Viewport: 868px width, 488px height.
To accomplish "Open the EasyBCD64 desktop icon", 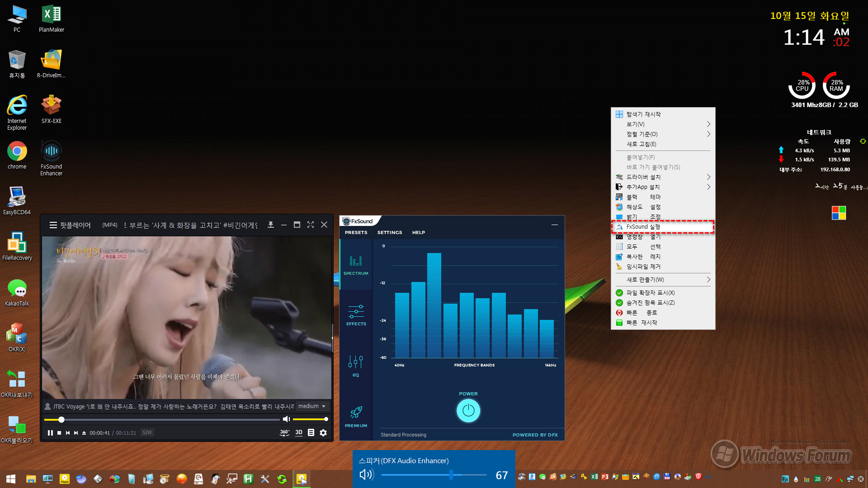I will click(x=17, y=201).
